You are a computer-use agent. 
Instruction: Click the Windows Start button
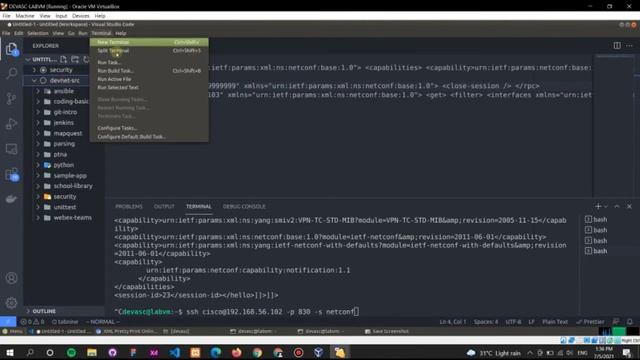(x=9, y=353)
